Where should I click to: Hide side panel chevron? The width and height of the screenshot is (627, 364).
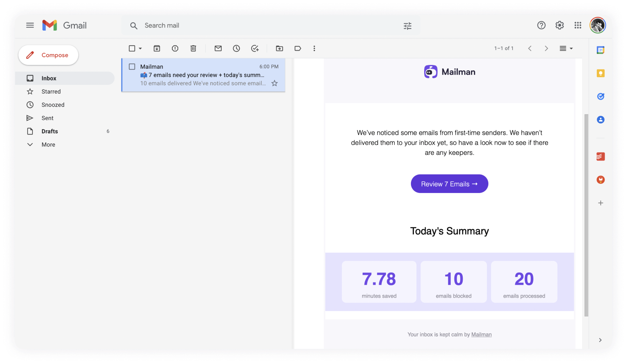(x=600, y=340)
